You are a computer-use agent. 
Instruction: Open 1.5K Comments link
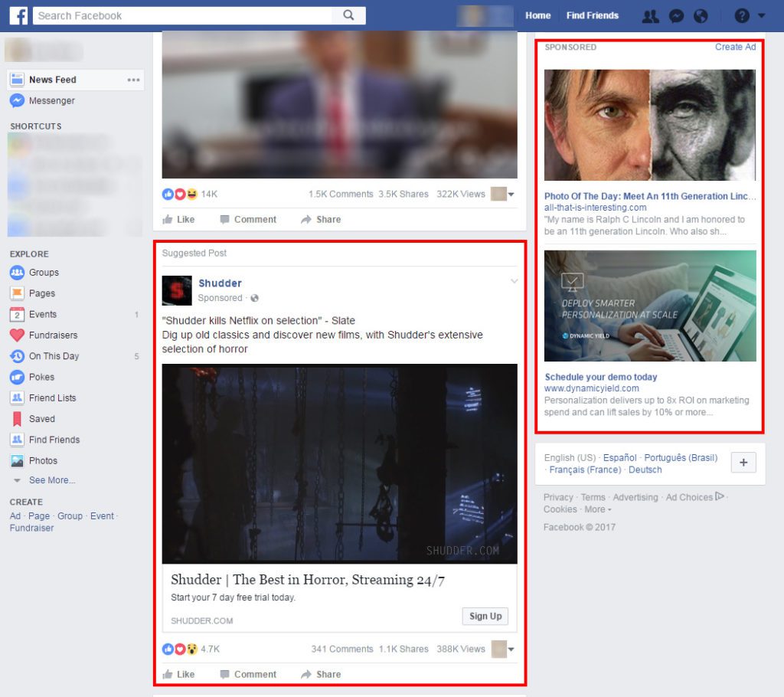pyautogui.click(x=341, y=194)
